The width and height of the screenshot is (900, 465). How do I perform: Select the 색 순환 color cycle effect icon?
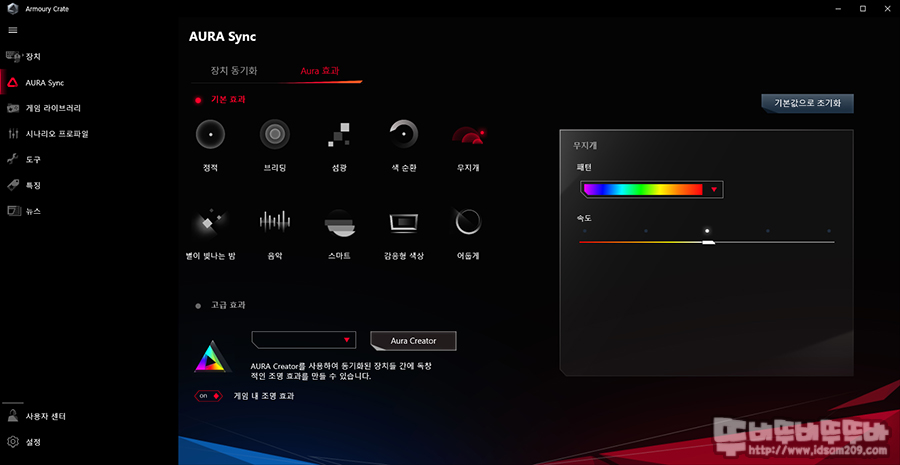(404, 135)
